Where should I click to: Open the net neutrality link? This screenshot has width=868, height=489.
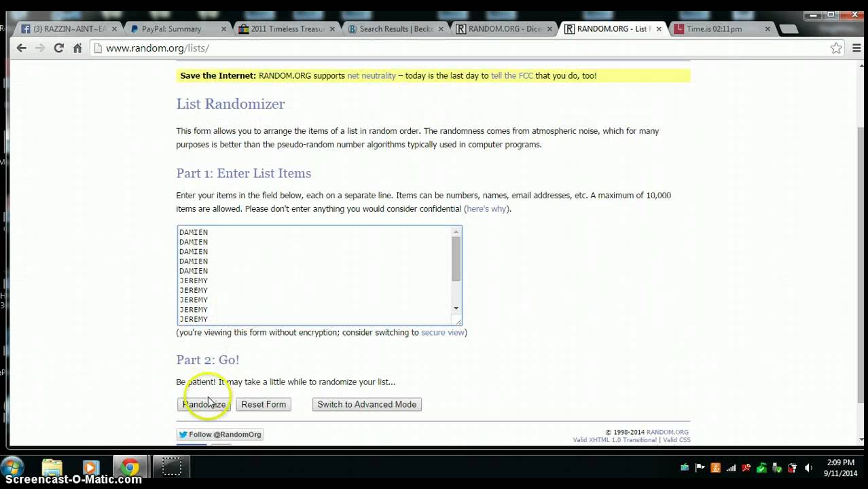pos(372,76)
